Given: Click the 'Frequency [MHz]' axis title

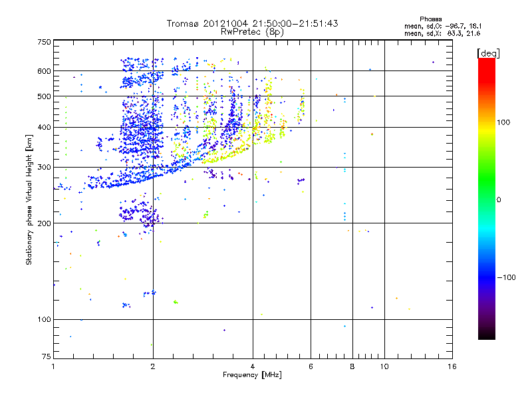Looking at the screenshot, I should [252, 375].
